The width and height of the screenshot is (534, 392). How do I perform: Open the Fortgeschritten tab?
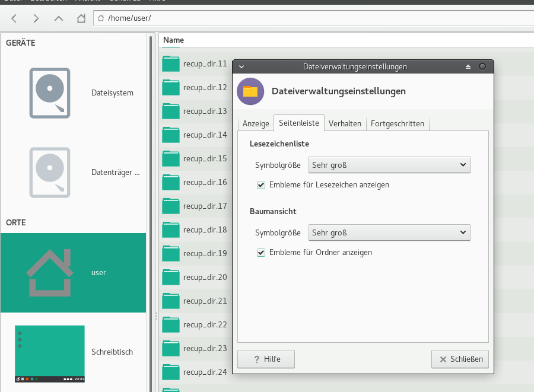point(397,124)
